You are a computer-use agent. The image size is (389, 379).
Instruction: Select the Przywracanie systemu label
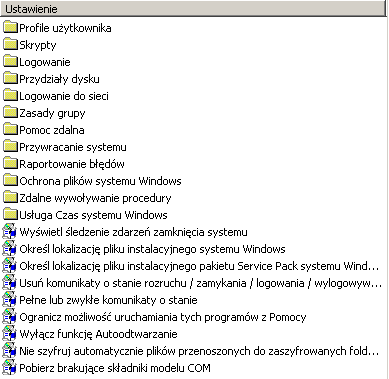[73, 147]
